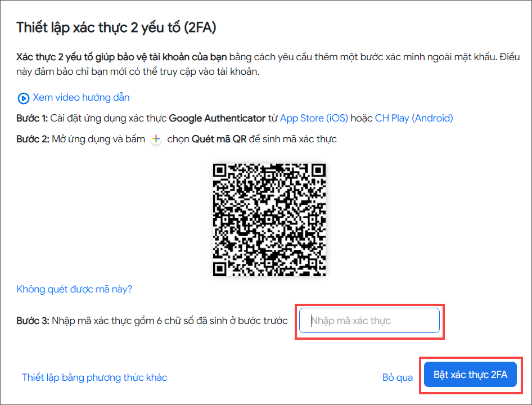
Task: Click the "Bước 1:" label
Action: 32,118
